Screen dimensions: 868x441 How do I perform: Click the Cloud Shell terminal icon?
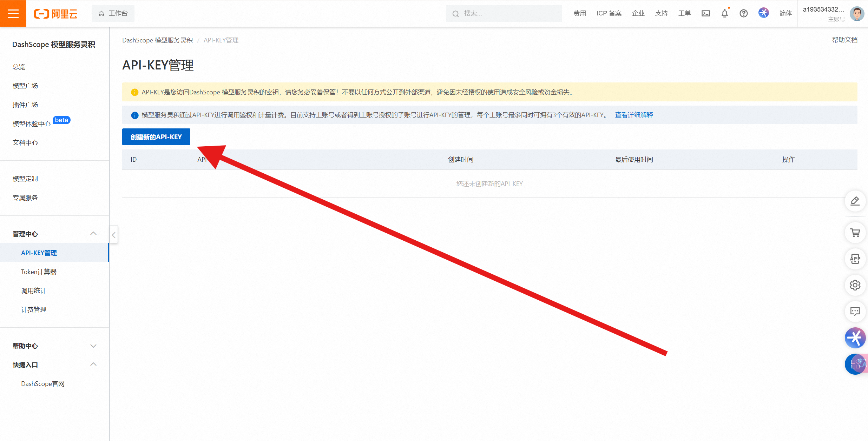(705, 13)
